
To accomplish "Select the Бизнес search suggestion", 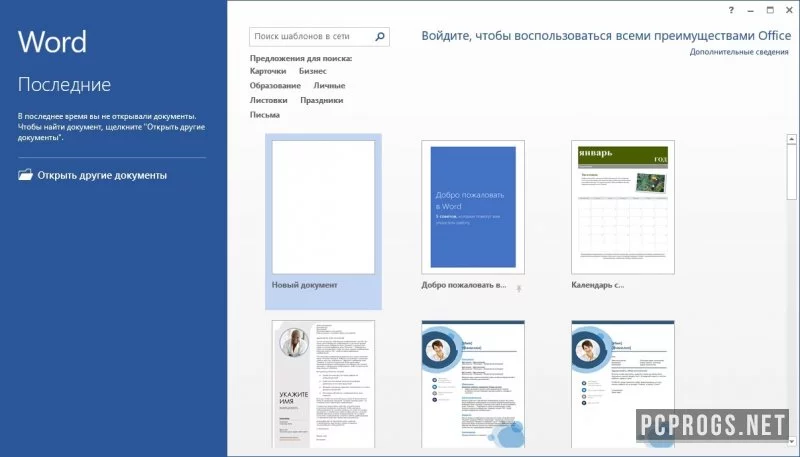I will [313, 71].
